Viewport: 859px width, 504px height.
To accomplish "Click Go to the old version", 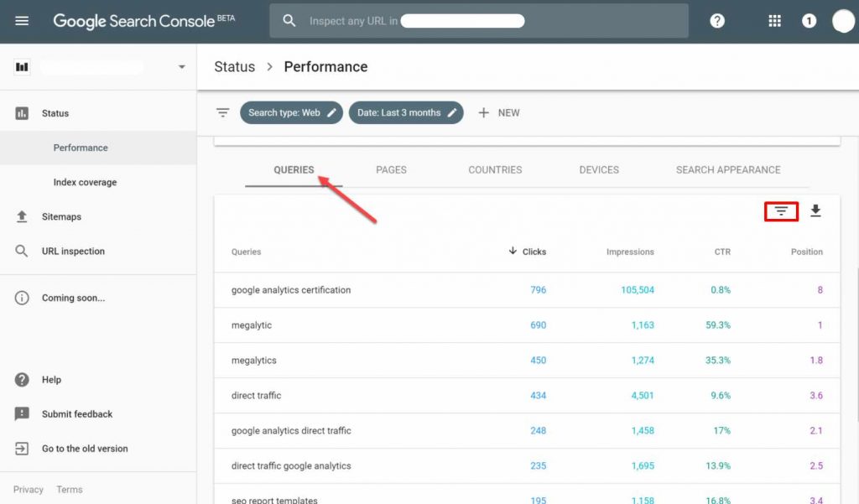I will click(x=85, y=448).
